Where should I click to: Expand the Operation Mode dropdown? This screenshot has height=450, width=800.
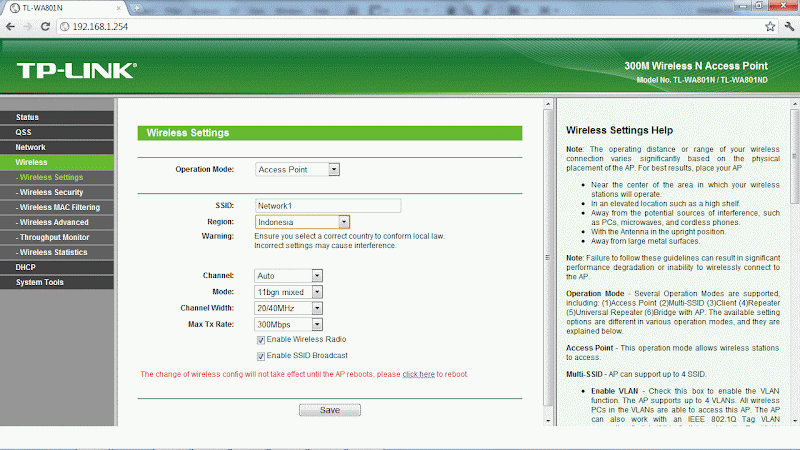coord(297,169)
